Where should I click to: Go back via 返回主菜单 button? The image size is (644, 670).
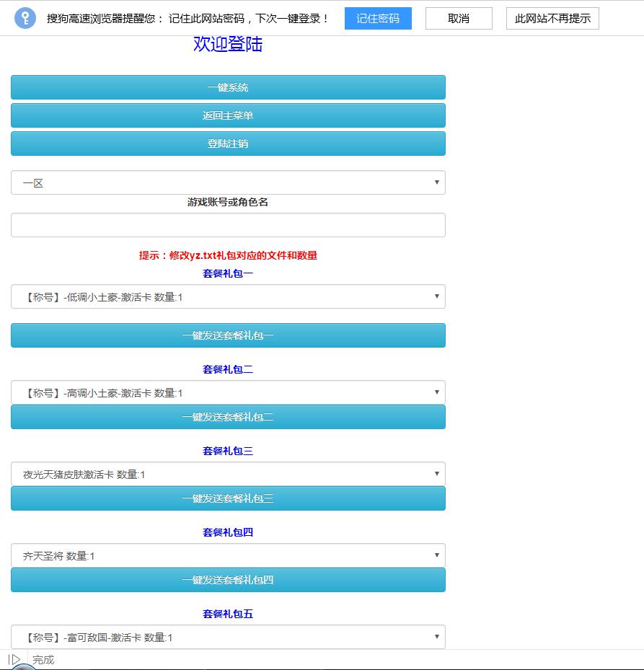click(228, 115)
